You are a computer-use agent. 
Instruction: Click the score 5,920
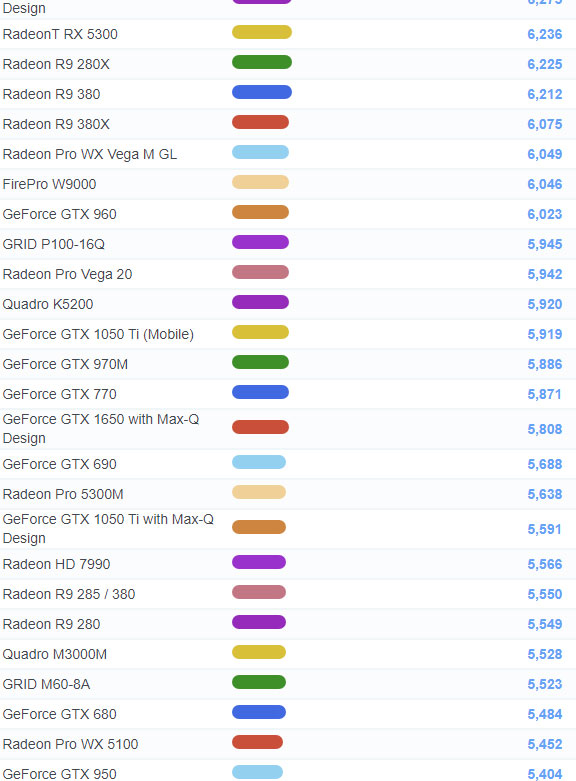545,304
